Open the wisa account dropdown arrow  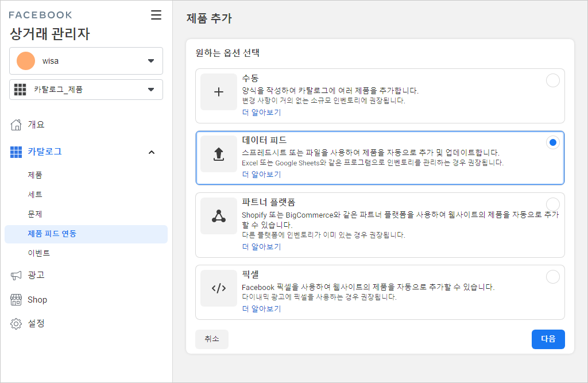coord(151,61)
